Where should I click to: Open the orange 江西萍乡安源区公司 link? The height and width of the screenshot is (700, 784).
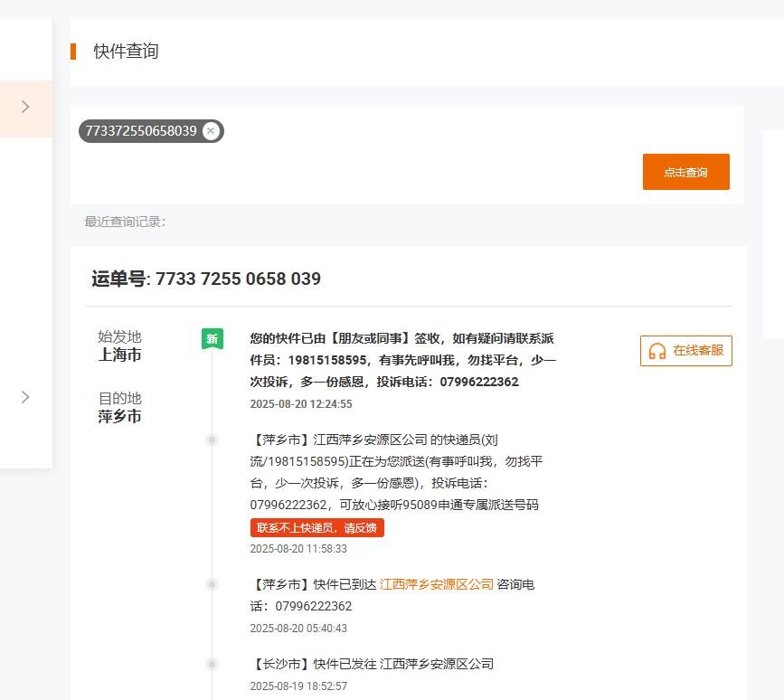pos(437,584)
